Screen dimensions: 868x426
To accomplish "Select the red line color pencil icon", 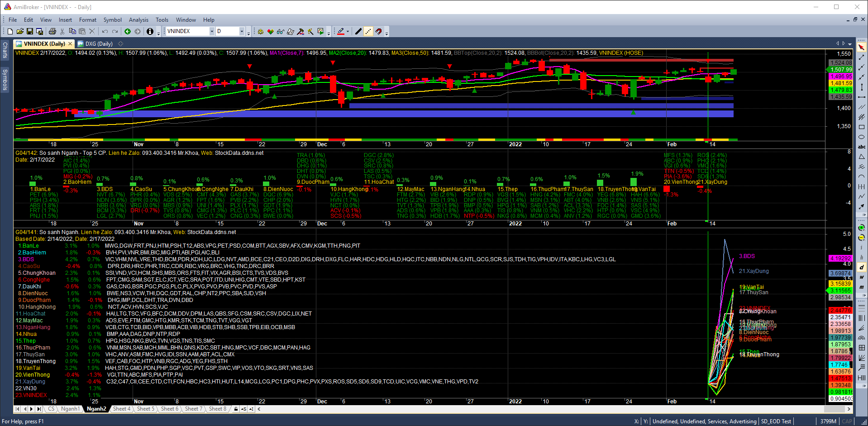I will coord(341,31).
